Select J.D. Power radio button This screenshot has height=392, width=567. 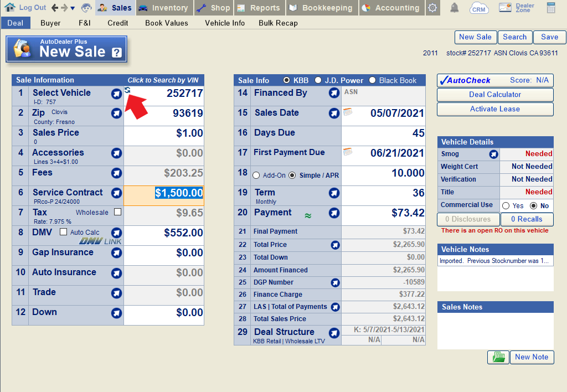coord(318,80)
